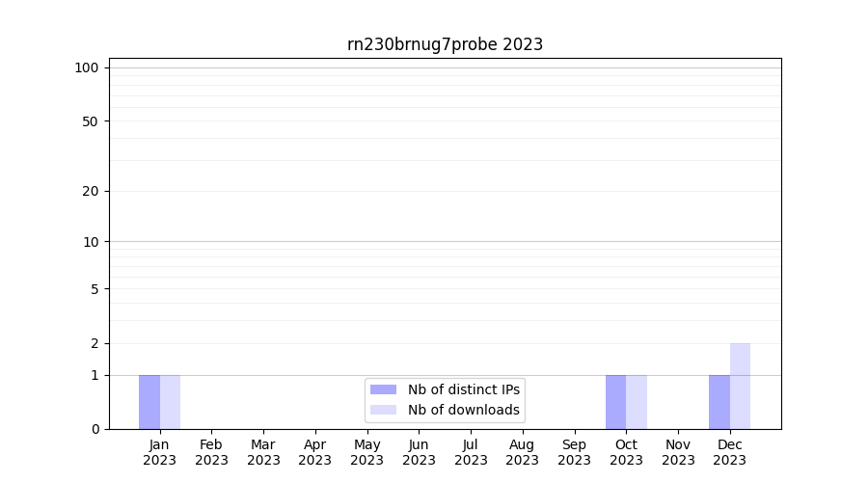Click the 'Jan 2023' x-axis label
868x482 pixels.
(160, 452)
